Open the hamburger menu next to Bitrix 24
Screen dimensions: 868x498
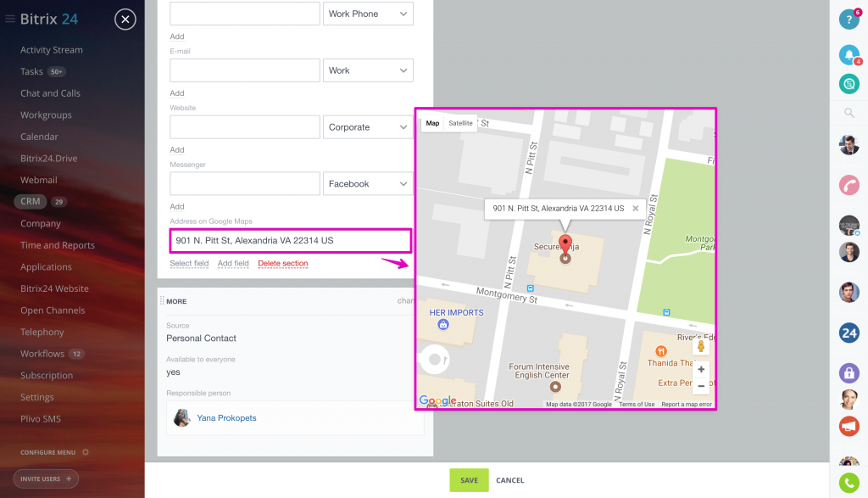[x=10, y=19]
